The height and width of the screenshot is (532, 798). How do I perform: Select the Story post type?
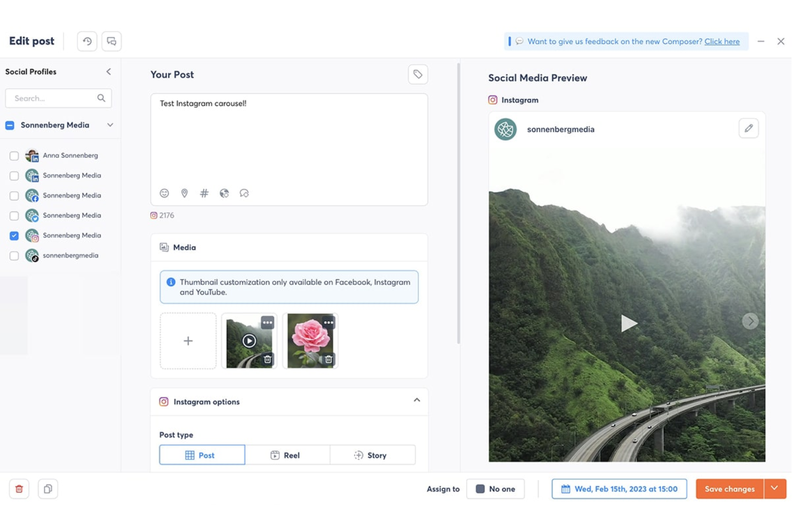[373, 454]
